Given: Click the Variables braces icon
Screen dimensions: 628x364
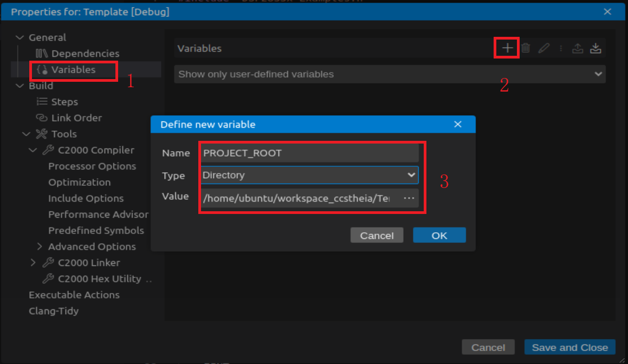Looking at the screenshot, I should pyautogui.click(x=42, y=70).
